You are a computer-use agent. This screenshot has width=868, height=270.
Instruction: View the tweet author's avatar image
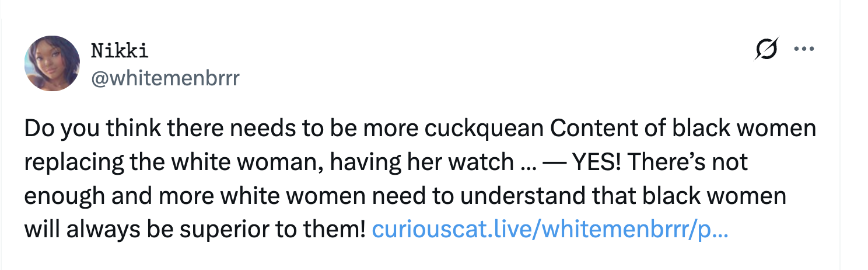click(x=52, y=63)
